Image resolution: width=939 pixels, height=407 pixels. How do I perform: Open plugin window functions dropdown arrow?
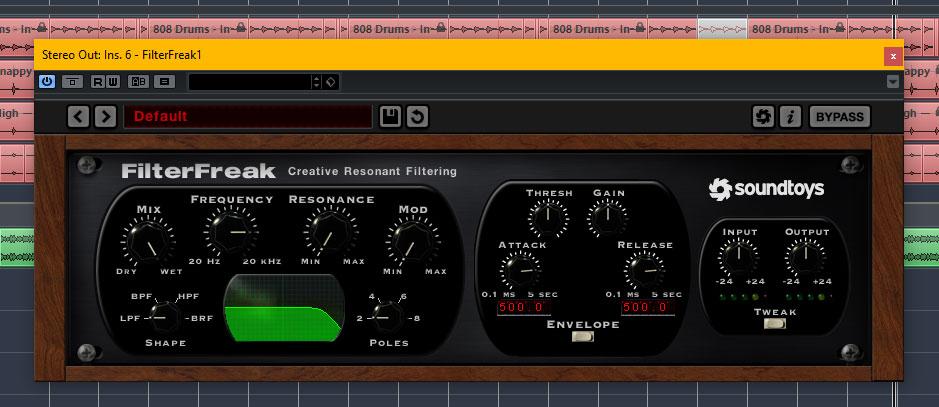pyautogui.click(x=893, y=81)
